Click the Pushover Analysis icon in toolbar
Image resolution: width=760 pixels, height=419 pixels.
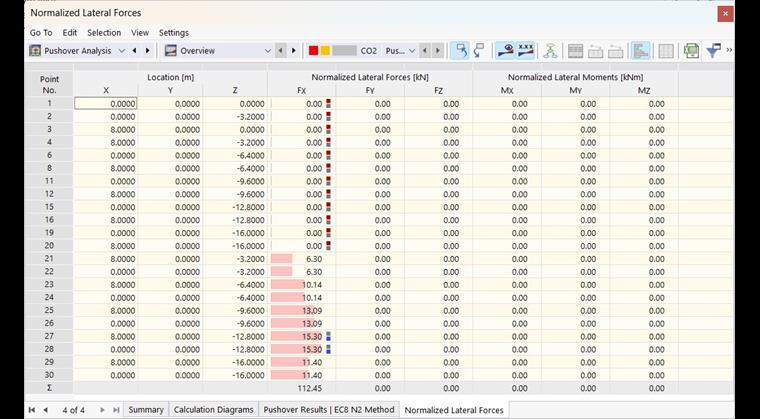tap(35, 50)
